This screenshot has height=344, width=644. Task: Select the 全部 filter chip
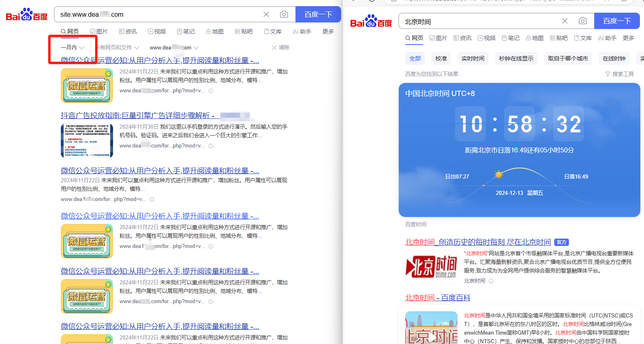415,58
